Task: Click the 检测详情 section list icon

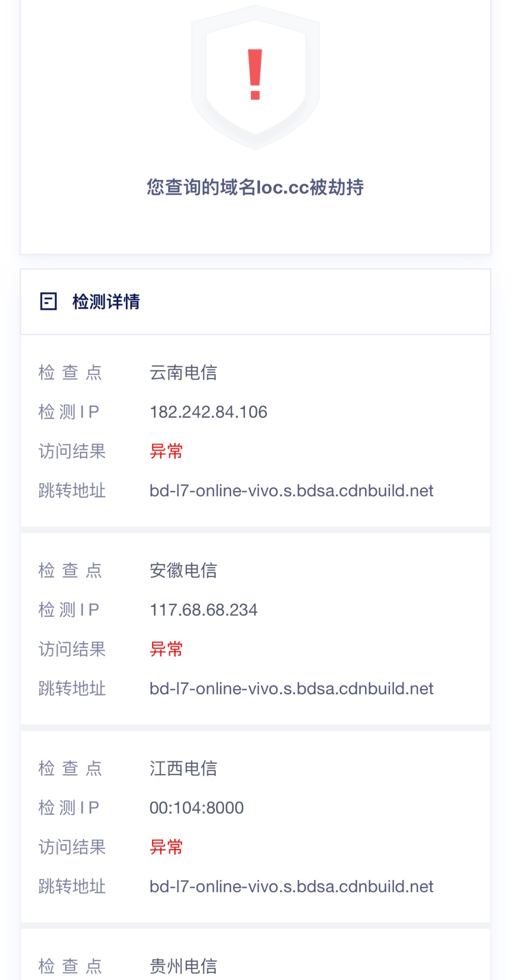Action: click(x=48, y=301)
